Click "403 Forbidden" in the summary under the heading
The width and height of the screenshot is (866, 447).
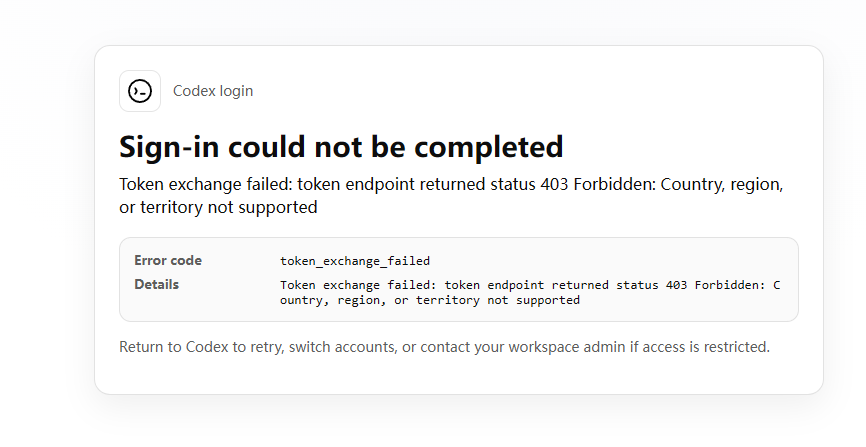[598, 184]
